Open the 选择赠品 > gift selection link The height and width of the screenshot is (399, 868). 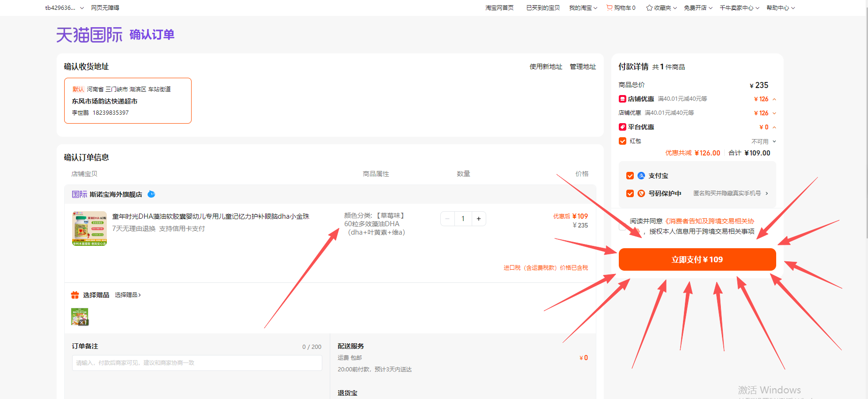128,295
